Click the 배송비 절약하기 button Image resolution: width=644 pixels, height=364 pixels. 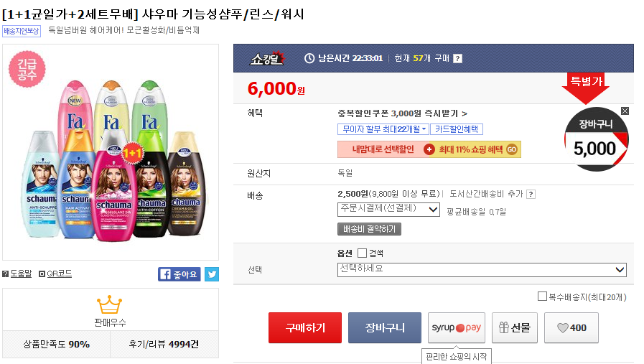point(369,229)
